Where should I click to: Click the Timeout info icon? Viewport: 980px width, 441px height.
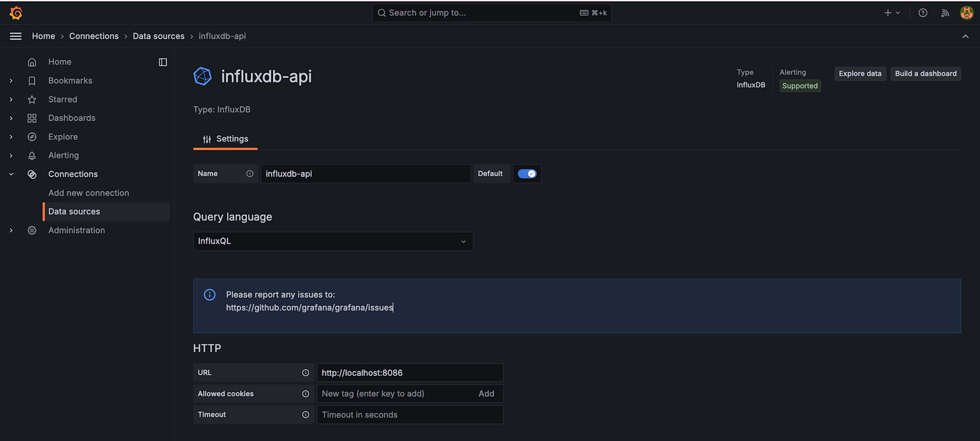306,415
